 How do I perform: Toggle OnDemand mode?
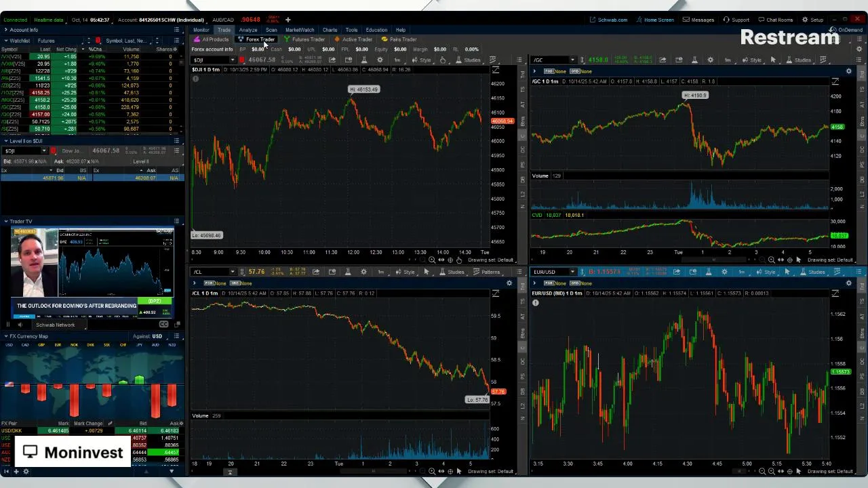coord(846,30)
